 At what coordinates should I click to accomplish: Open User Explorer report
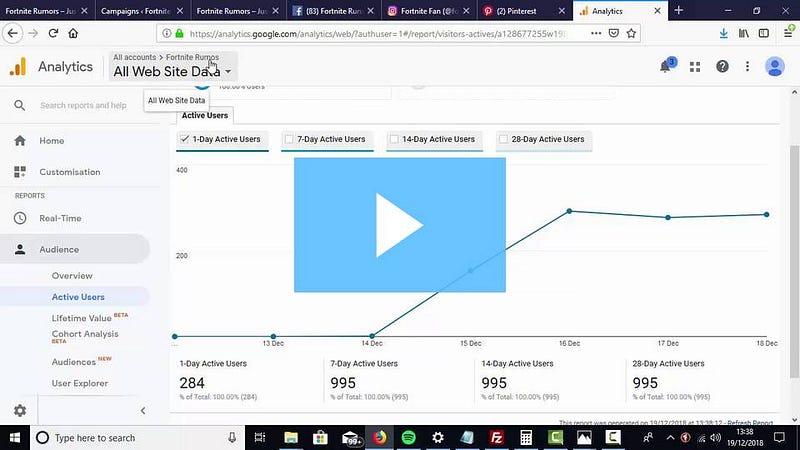pos(80,383)
